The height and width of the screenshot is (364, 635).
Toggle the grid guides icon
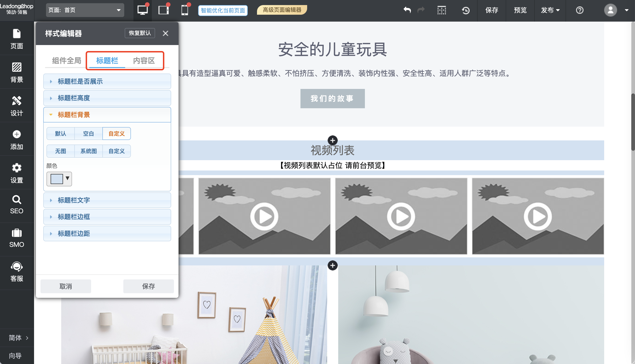point(442,10)
